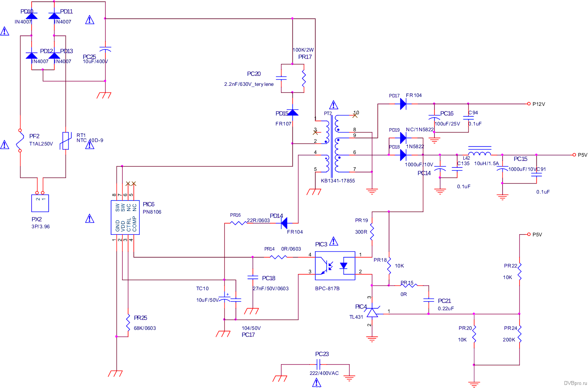Select the PC25 capacitor symbol
The height and width of the screenshot is (388, 588).
105,49
